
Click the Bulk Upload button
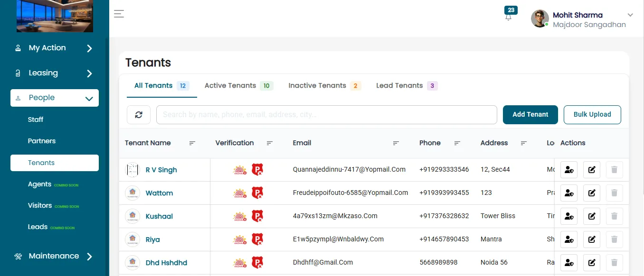click(592, 115)
